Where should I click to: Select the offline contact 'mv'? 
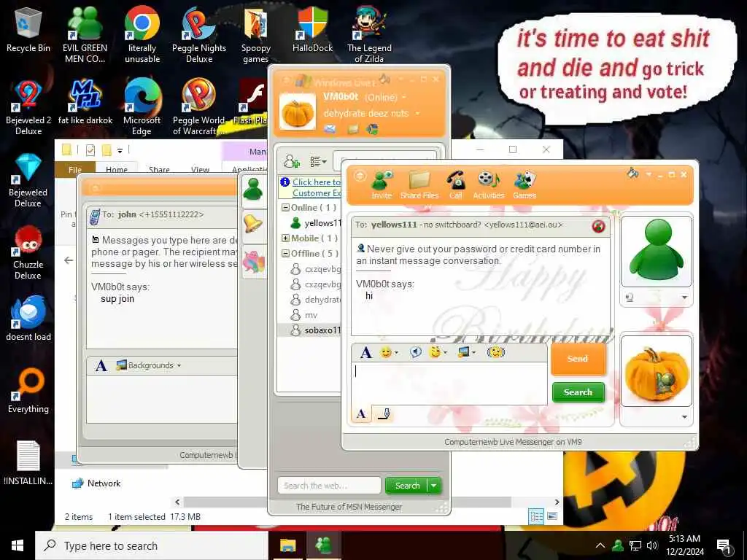[310, 315]
